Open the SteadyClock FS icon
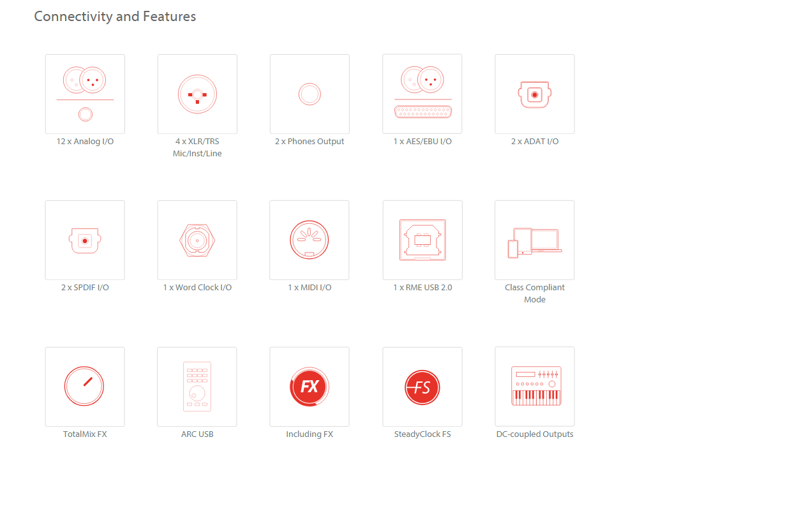 click(422, 387)
